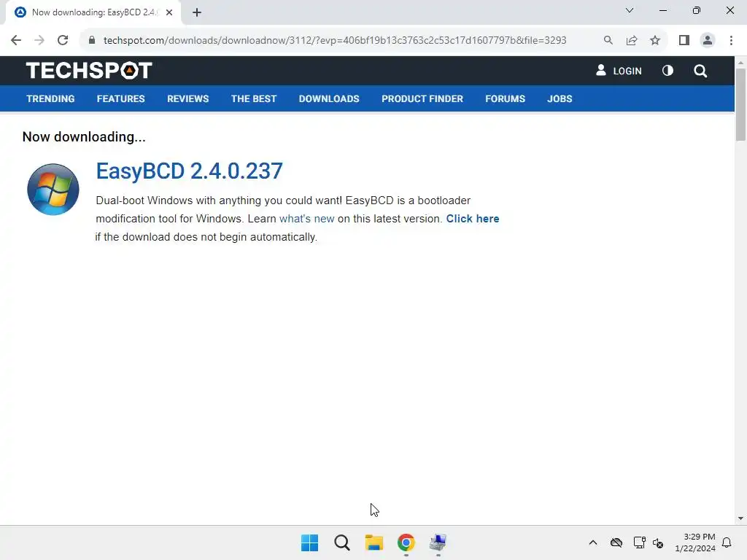Click the EasyBCD Windows logo thumbnail
Image resolution: width=747 pixels, height=560 pixels.
point(53,190)
